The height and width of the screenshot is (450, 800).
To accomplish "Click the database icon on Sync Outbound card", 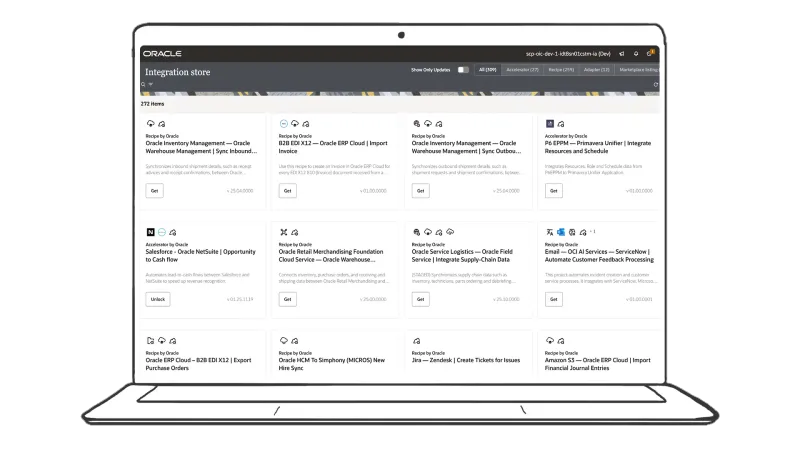I will click(417, 123).
